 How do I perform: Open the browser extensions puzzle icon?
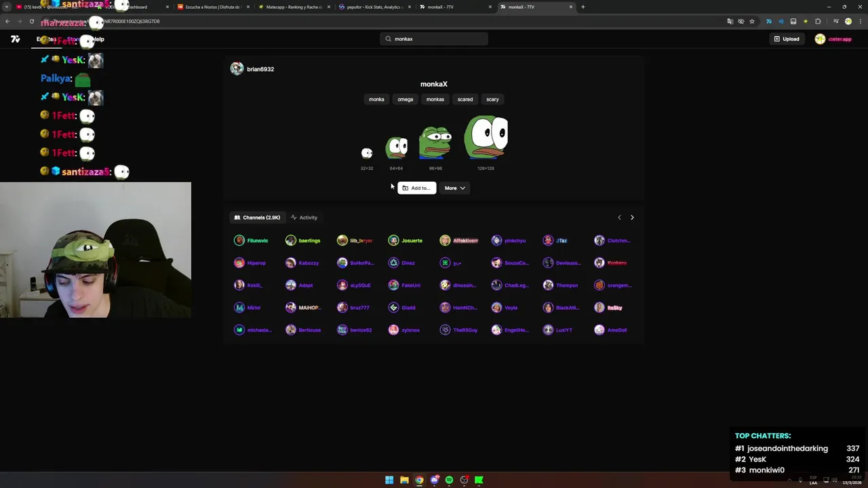[818, 21]
